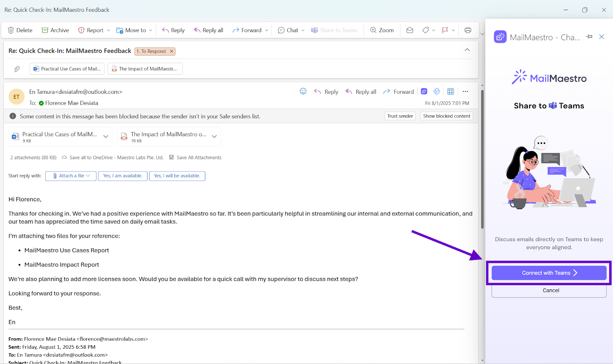Open the Apps grid icon

[x=451, y=91]
